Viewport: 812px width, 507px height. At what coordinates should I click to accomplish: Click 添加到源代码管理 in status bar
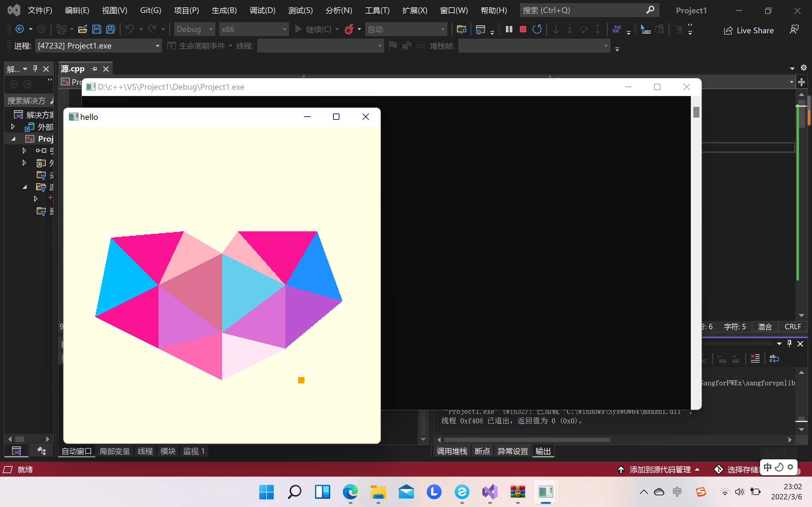pyautogui.click(x=660, y=469)
